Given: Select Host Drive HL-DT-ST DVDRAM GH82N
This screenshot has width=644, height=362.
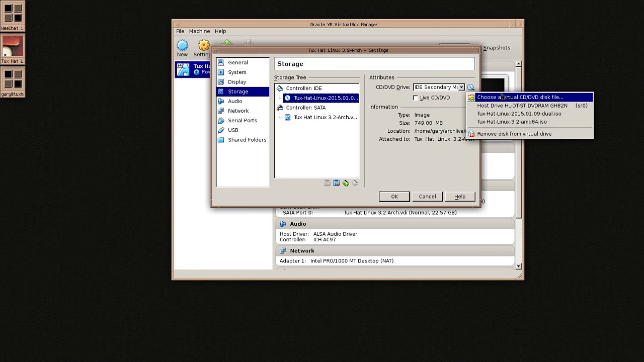Looking at the screenshot, I should click(530, 106).
